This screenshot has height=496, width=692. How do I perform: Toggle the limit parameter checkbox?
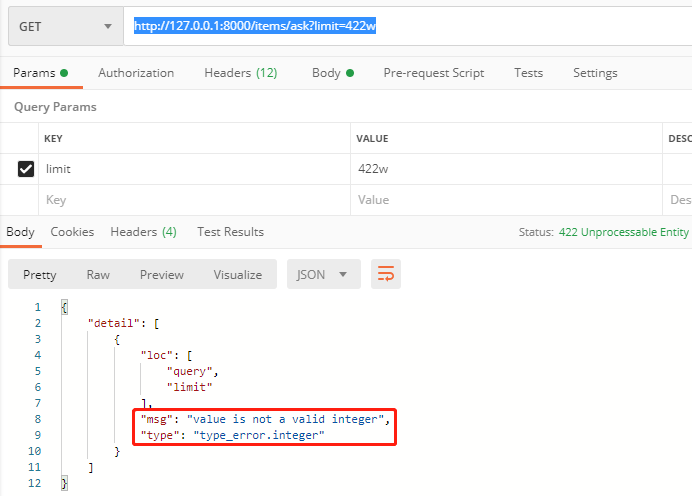(26, 169)
